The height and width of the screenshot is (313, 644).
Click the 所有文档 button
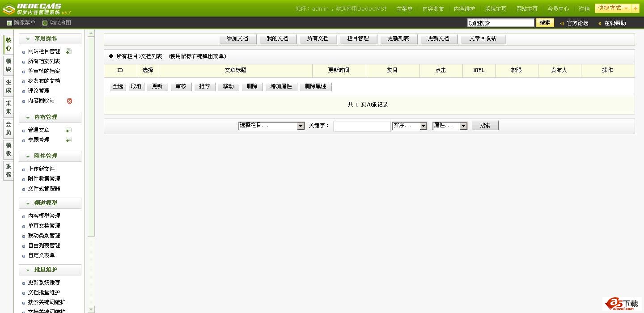(x=318, y=39)
